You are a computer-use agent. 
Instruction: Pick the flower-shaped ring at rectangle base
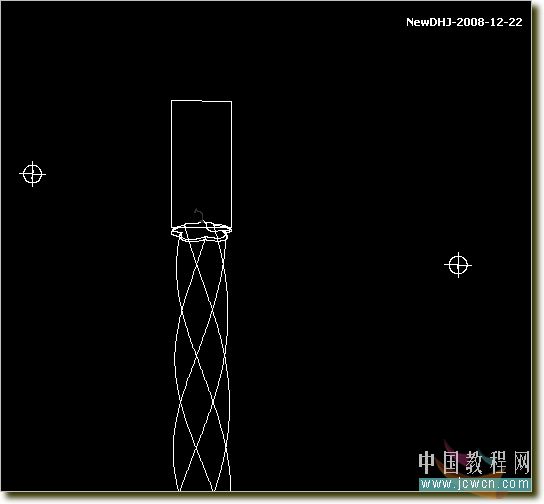pos(201,231)
